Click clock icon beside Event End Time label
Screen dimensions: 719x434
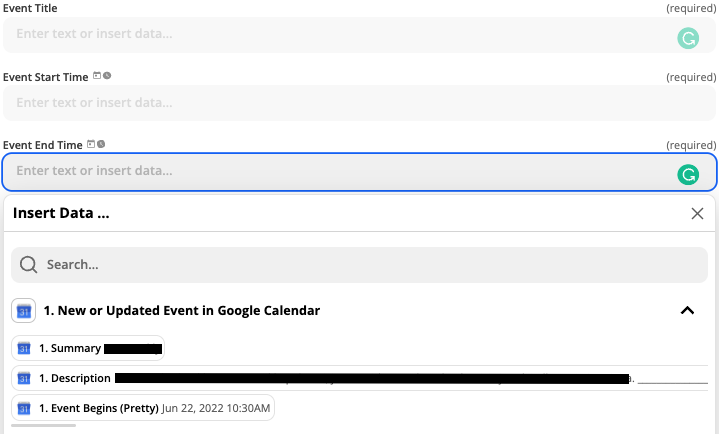pos(101,144)
